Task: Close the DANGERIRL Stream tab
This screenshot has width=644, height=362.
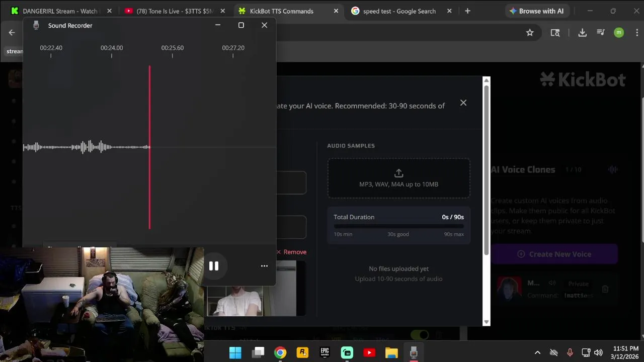Action: pos(109,11)
